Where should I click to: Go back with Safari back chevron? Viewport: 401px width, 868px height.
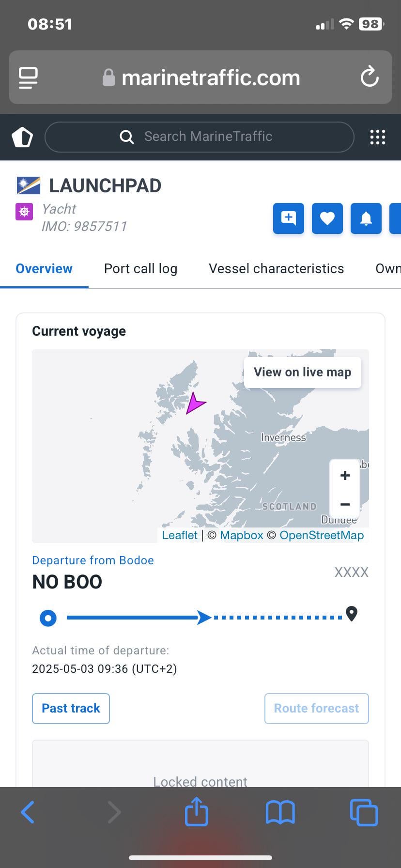pyautogui.click(x=28, y=812)
